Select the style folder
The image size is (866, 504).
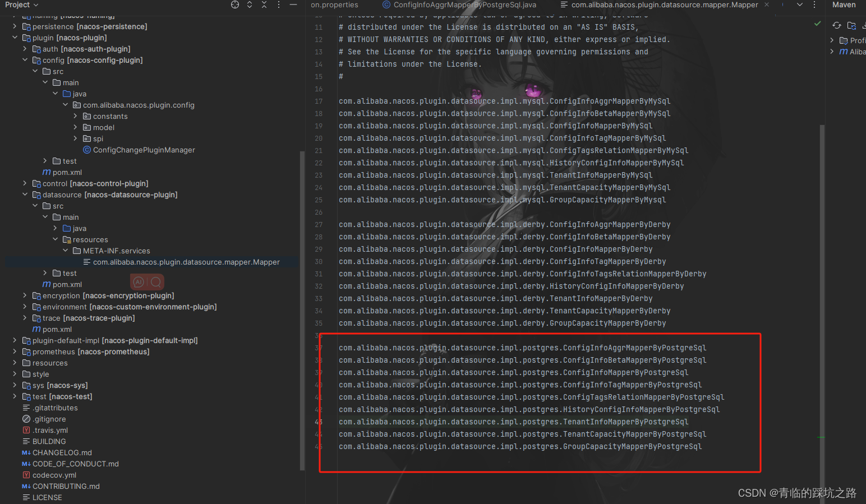point(40,374)
